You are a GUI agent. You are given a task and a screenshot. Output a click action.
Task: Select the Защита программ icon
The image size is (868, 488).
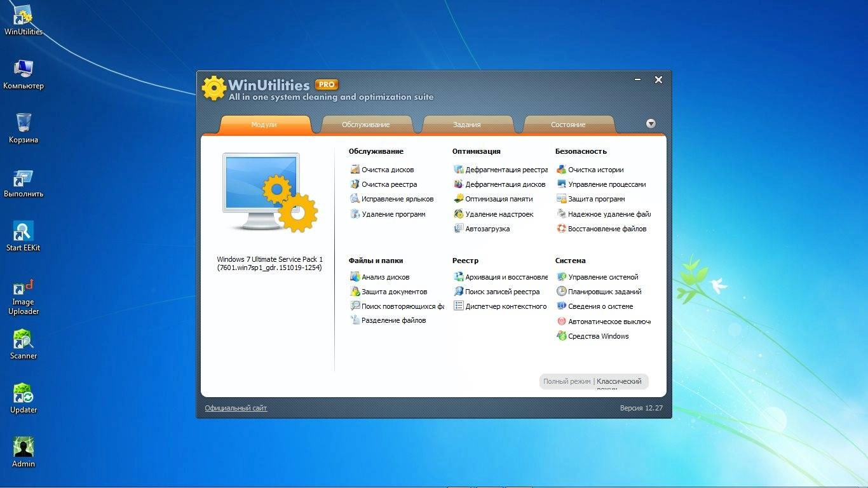point(562,199)
